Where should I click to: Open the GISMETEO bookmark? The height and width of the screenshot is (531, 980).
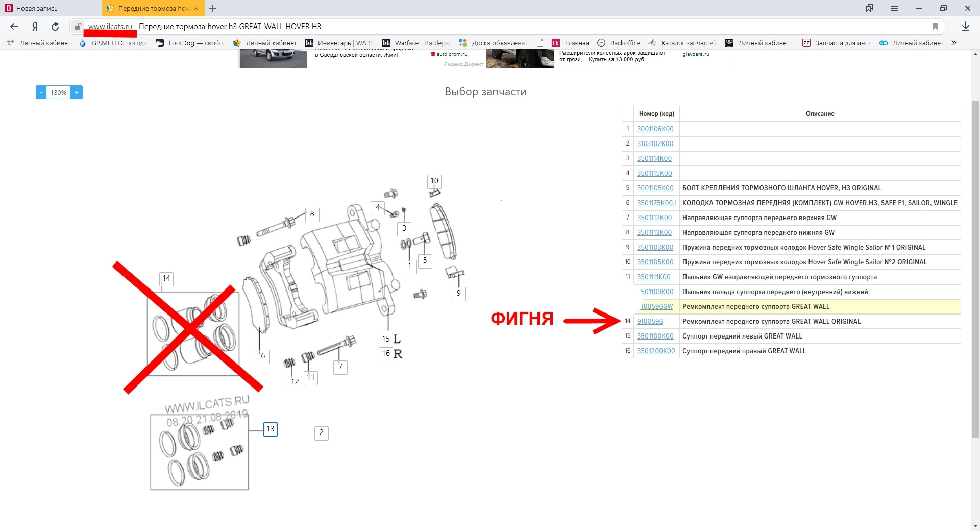[x=113, y=43]
